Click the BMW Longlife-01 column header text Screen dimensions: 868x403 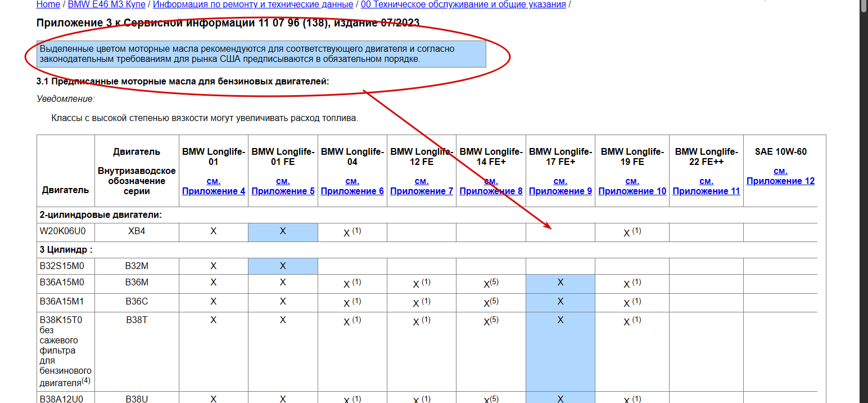coord(214,157)
